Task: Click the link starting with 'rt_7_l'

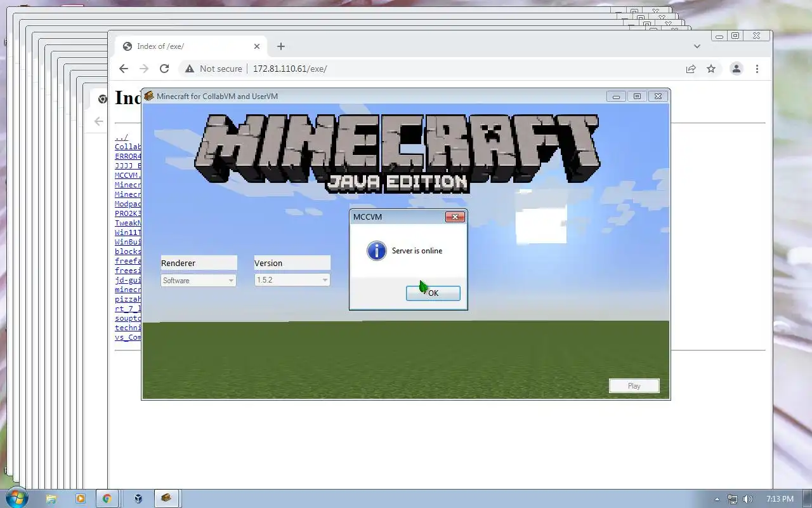Action: click(128, 309)
